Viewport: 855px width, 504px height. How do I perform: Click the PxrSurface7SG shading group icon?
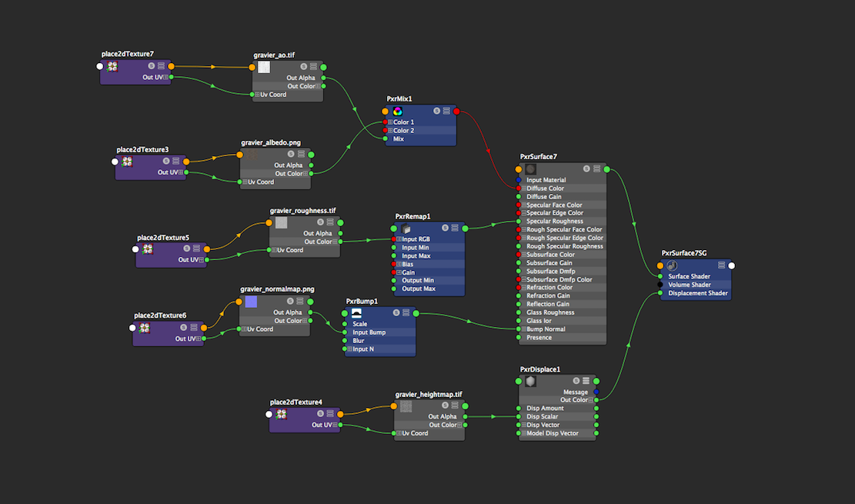(672, 265)
